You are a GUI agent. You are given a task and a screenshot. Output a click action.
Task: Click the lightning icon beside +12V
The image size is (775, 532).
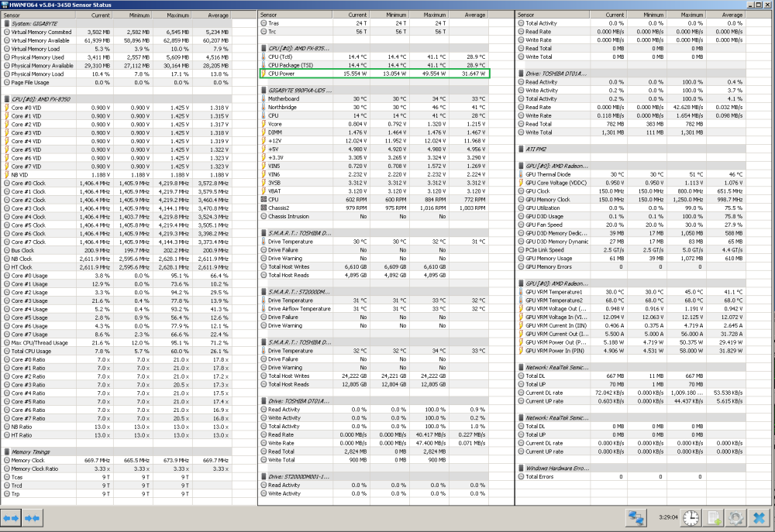coord(263,141)
